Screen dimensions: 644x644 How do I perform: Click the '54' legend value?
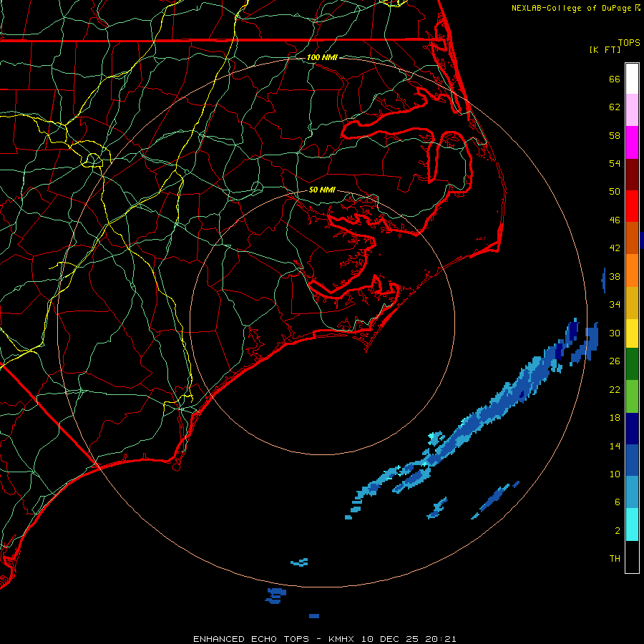[x=615, y=163]
